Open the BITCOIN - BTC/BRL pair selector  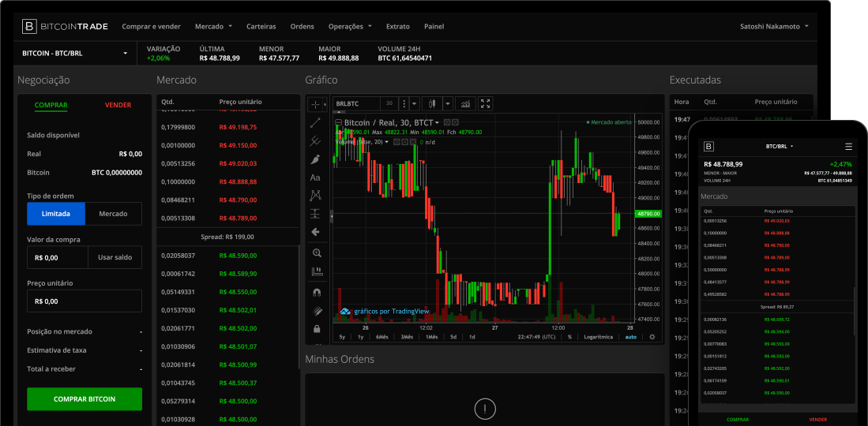[75, 54]
